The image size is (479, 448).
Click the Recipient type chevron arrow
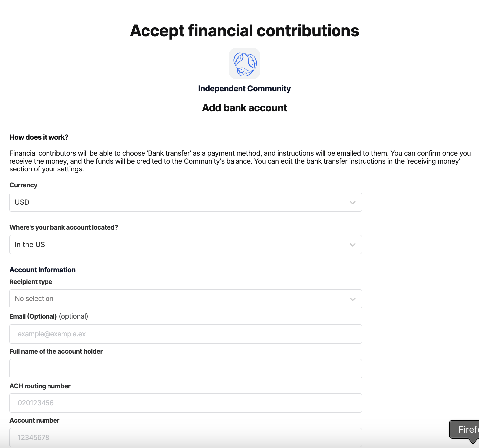click(x=352, y=299)
